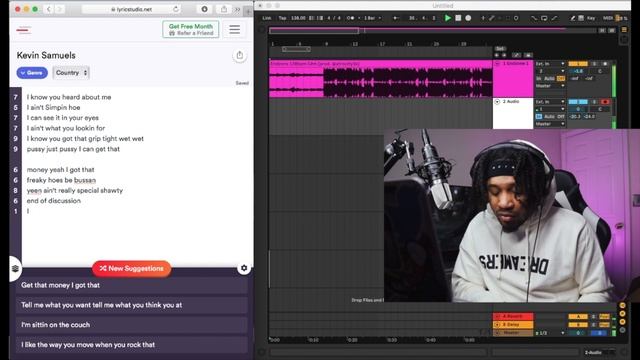Click the arrangement overview bar
640x360 pixels.
433,30
